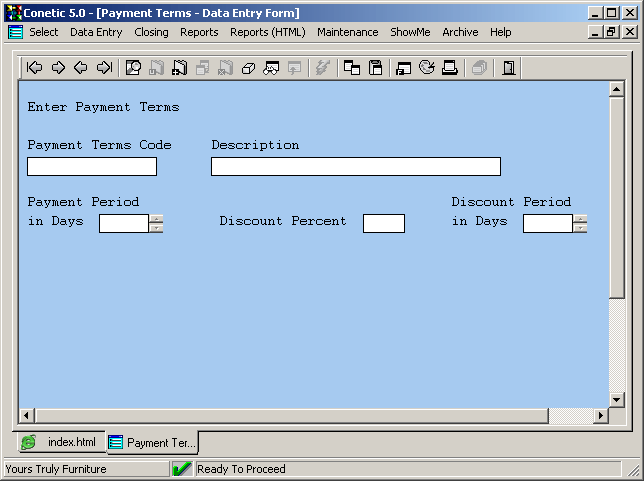
Task: Increase Payment Period days with up spinner
Action: coord(156,218)
